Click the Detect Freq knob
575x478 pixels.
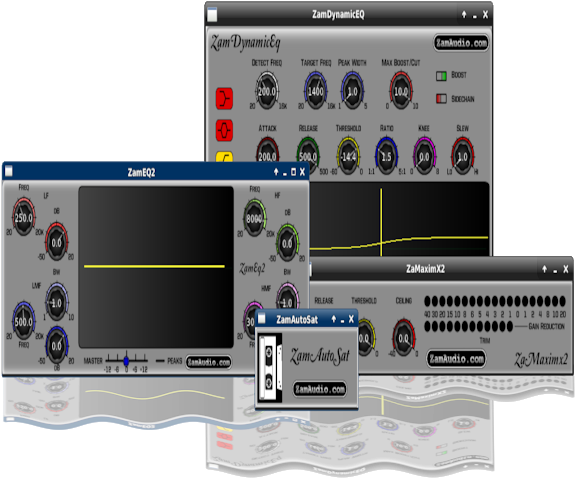point(267,91)
